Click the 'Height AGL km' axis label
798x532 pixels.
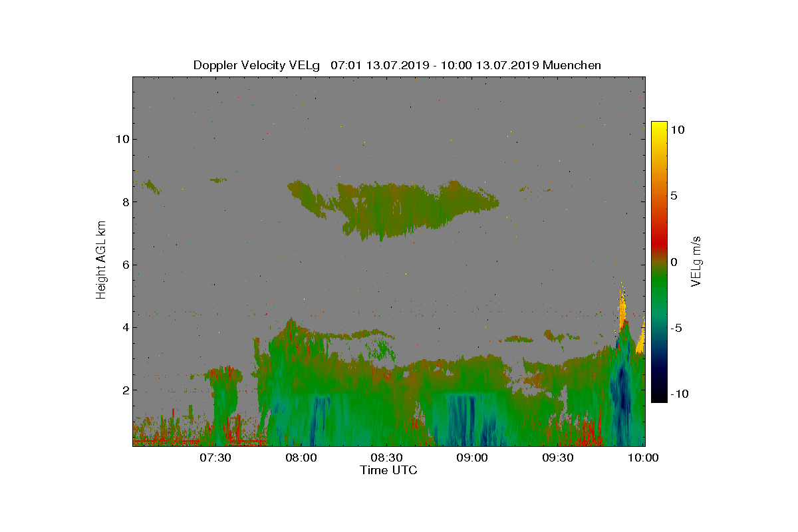pos(101,261)
